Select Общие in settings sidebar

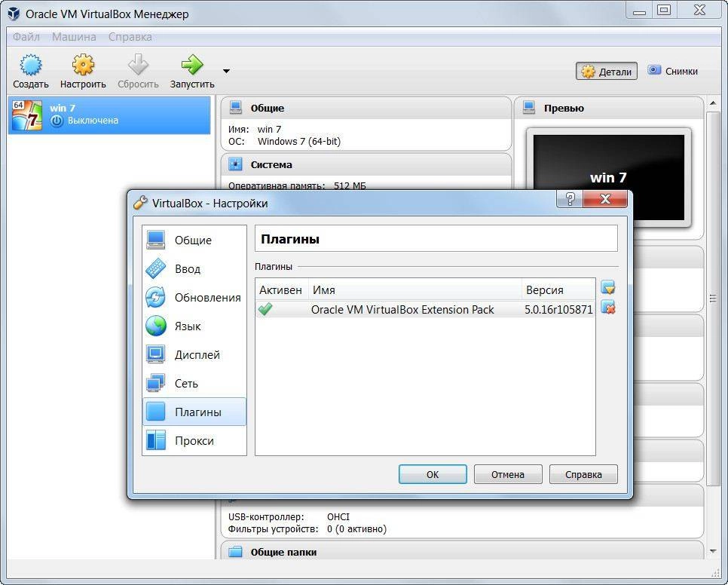pyautogui.click(x=194, y=240)
